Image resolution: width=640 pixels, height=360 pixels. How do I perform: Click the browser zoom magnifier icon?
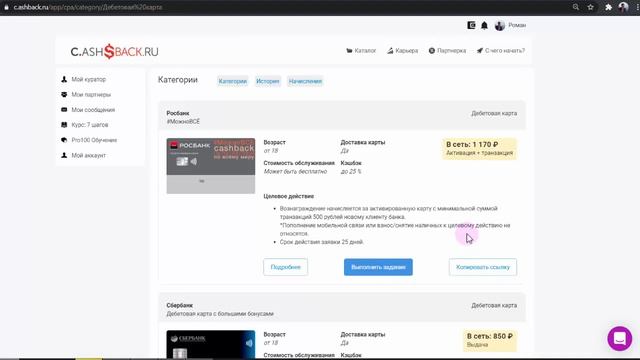[x=576, y=7]
